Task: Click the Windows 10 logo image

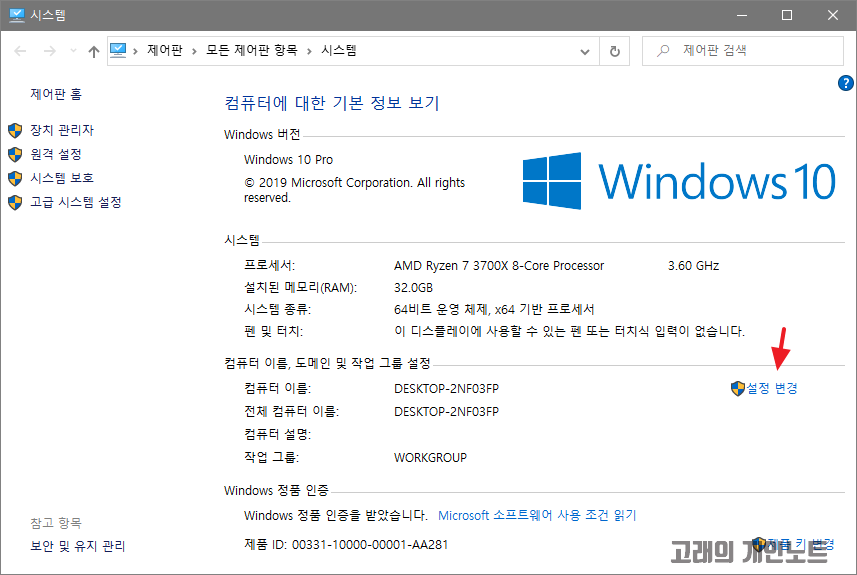Action: (679, 181)
